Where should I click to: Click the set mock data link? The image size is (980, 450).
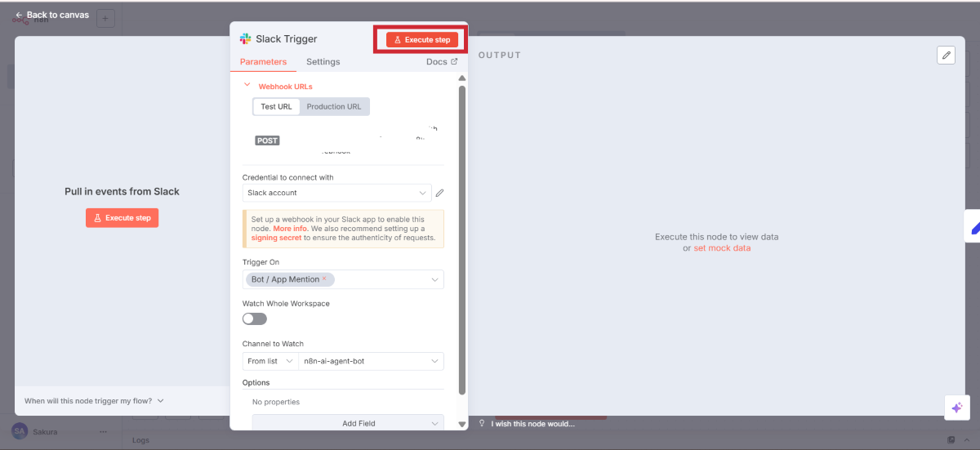[721, 248]
